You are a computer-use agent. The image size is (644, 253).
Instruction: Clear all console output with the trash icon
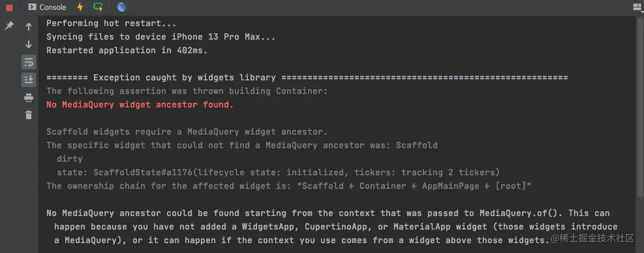(x=29, y=115)
